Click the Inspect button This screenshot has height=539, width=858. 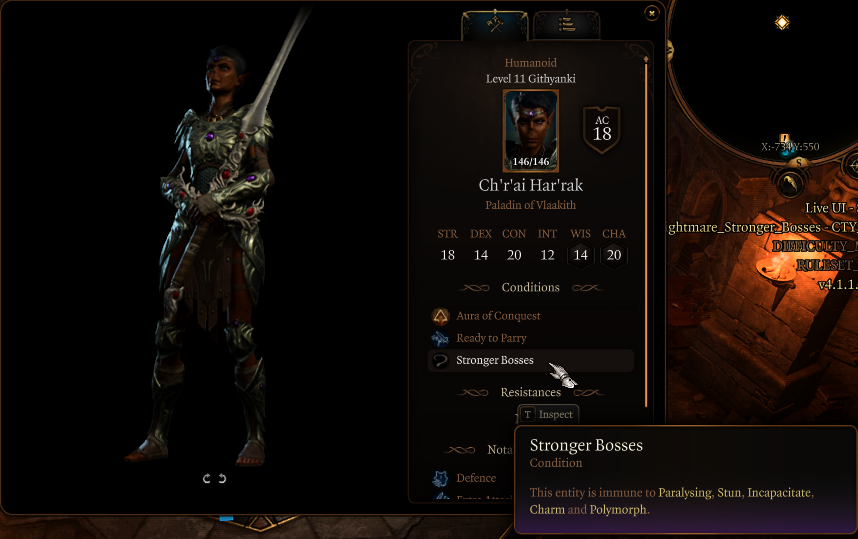(x=548, y=414)
